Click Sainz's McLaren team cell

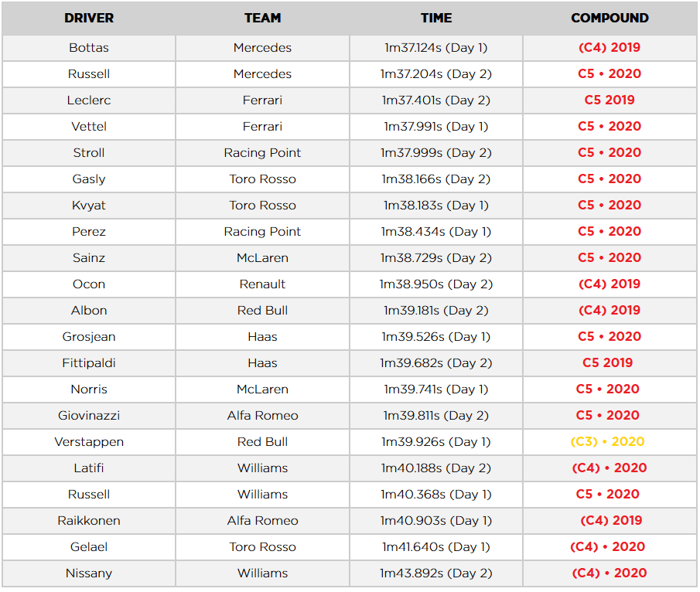[x=262, y=258]
